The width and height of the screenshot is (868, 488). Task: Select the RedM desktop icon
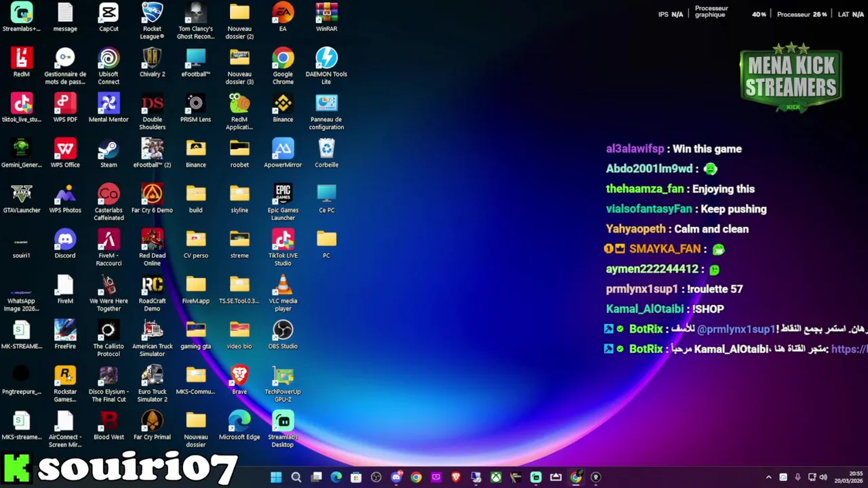pyautogui.click(x=22, y=62)
